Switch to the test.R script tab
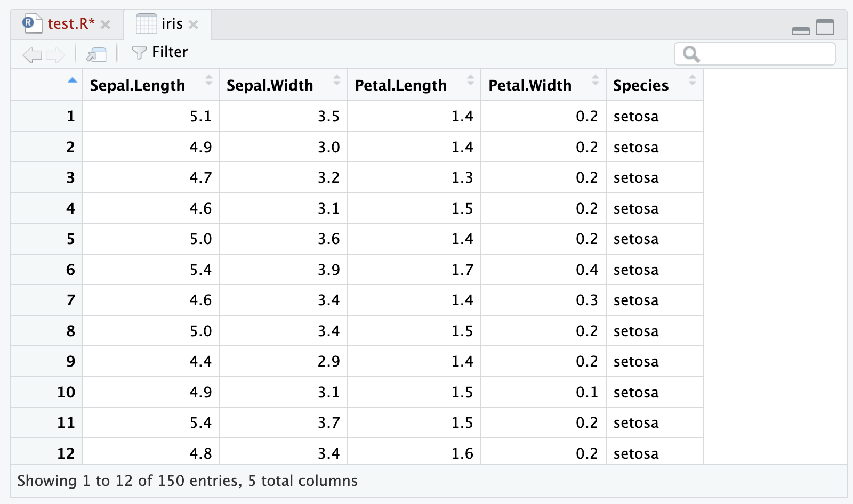 tap(70, 24)
